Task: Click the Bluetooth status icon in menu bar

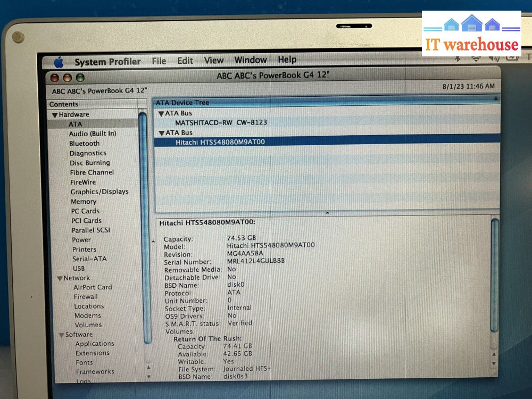Action: [459, 59]
